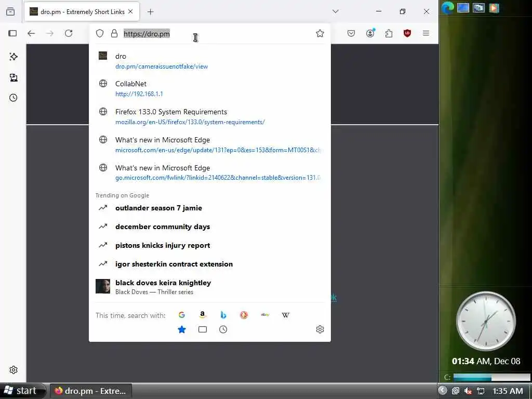Click the site security padlock icon
This screenshot has width=532, height=399.
(x=114, y=33)
